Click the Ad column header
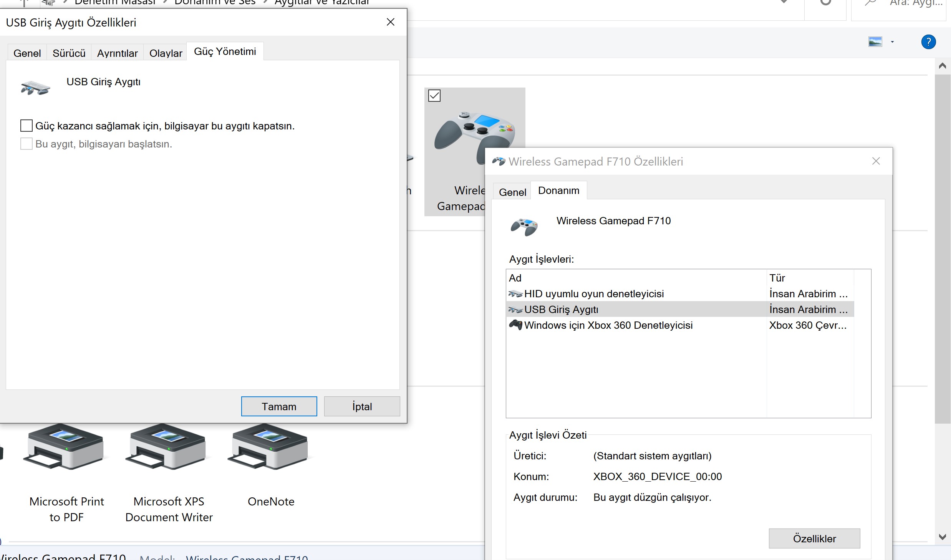This screenshot has height=560, width=951. pyautogui.click(x=636, y=278)
